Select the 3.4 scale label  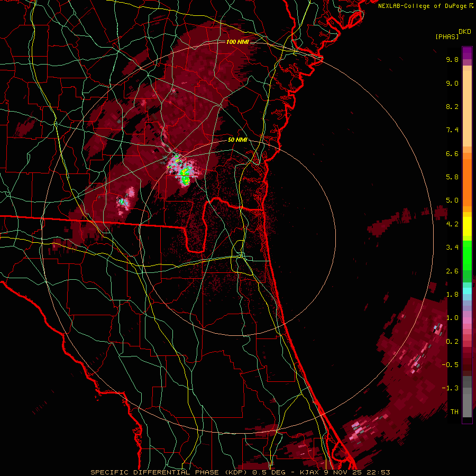coord(452,248)
